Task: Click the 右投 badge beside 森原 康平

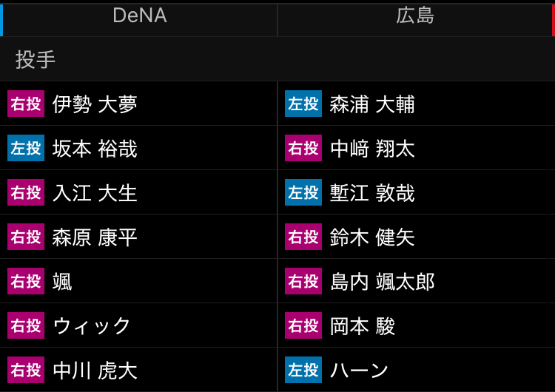Action: 26,237
